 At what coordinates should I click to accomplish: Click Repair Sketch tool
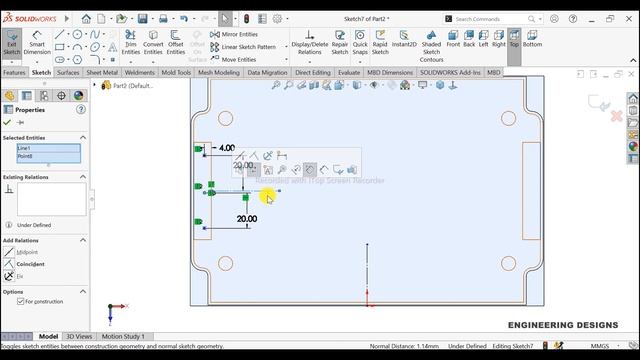pos(340,43)
